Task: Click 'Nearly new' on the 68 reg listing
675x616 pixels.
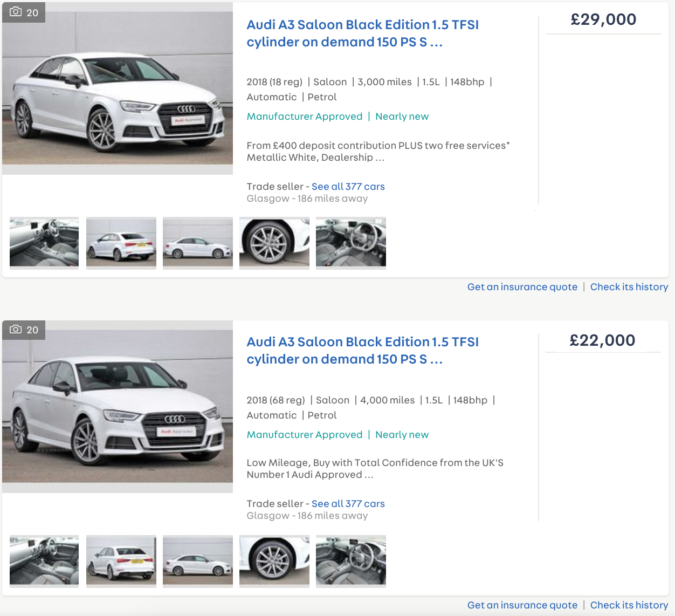Action: pyautogui.click(x=402, y=435)
